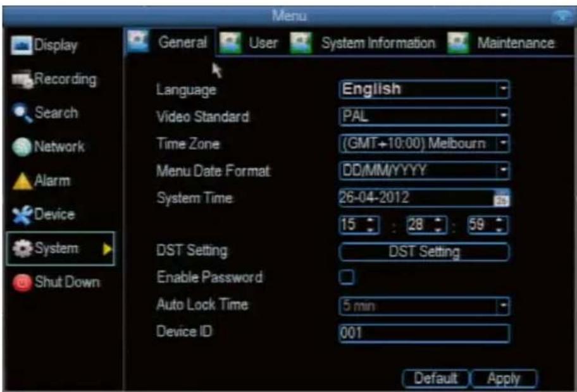Switch to the System Information tab
Viewport: 577px width, 392px height.
(363, 43)
